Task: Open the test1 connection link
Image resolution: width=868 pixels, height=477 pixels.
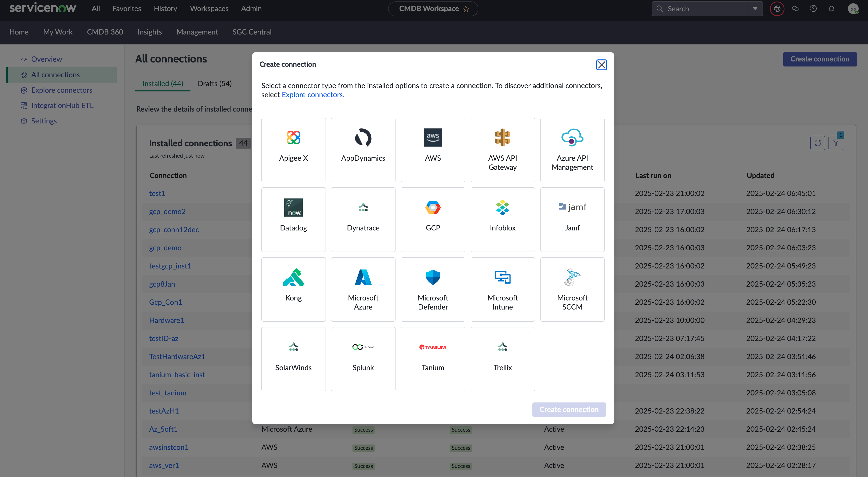Action: point(157,193)
